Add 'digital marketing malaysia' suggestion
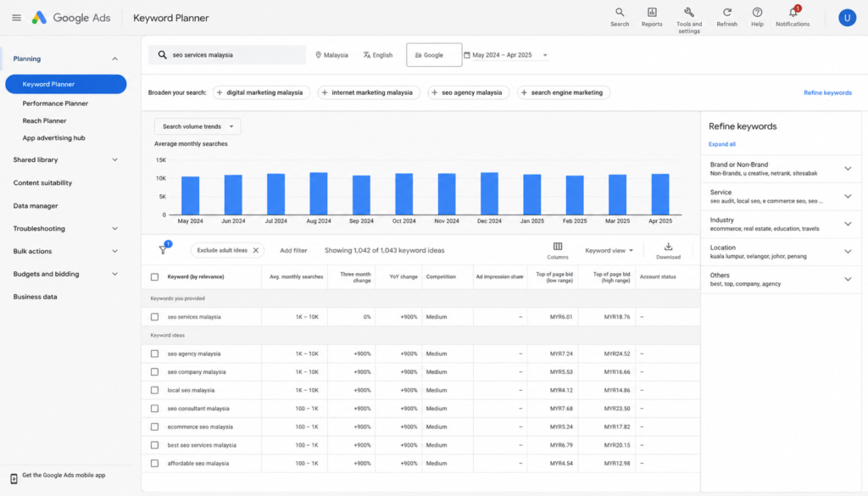This screenshot has width=868, height=496. coord(261,92)
